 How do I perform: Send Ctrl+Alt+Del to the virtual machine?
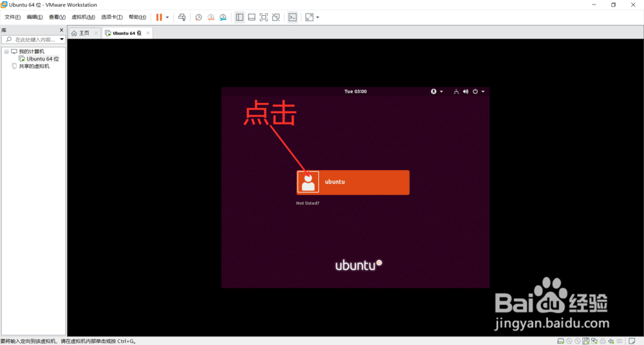(x=182, y=17)
